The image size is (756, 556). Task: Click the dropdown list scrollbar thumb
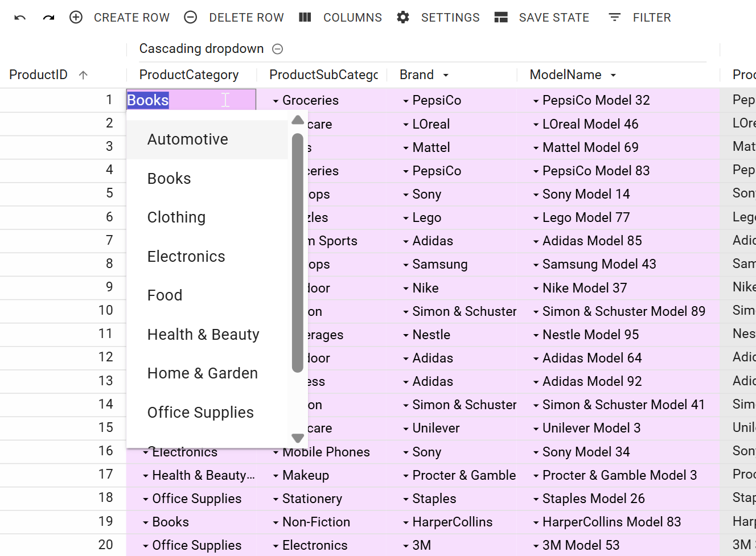[x=297, y=253]
